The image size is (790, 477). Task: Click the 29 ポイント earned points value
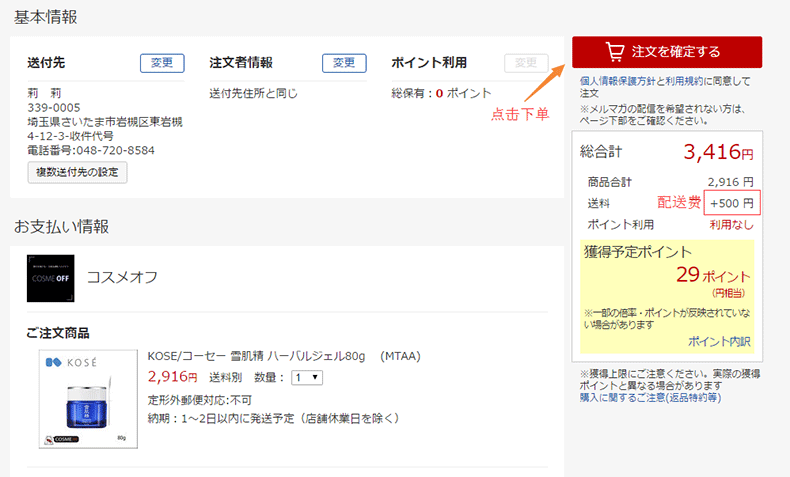(x=712, y=276)
